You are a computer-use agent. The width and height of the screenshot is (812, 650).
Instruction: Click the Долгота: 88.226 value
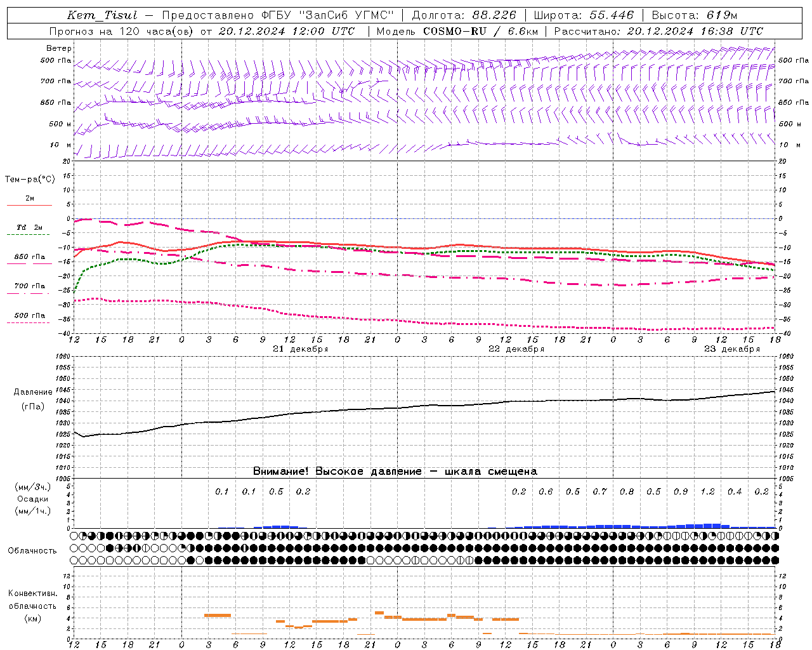click(x=464, y=15)
